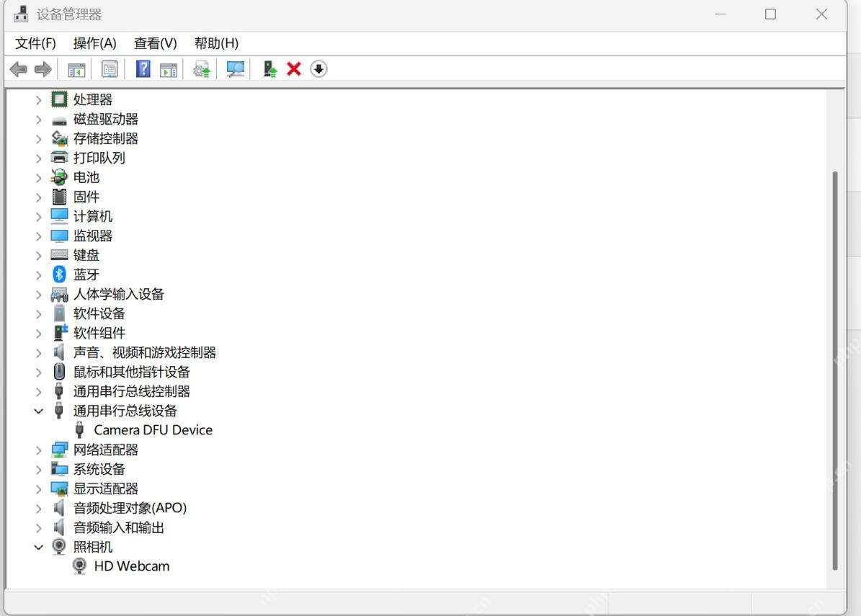The image size is (861, 616).
Task: Click the keyboard icon beside 键盘
Action: (x=59, y=255)
